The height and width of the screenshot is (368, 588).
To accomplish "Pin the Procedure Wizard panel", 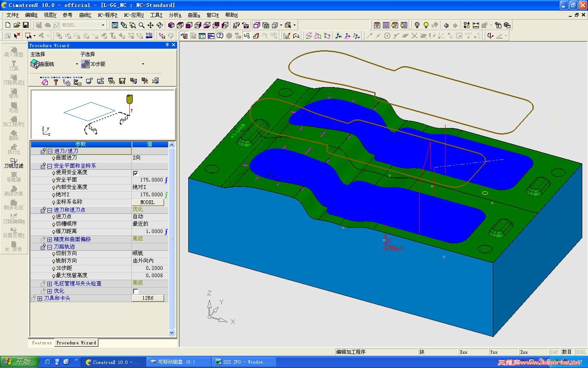I will [x=167, y=45].
